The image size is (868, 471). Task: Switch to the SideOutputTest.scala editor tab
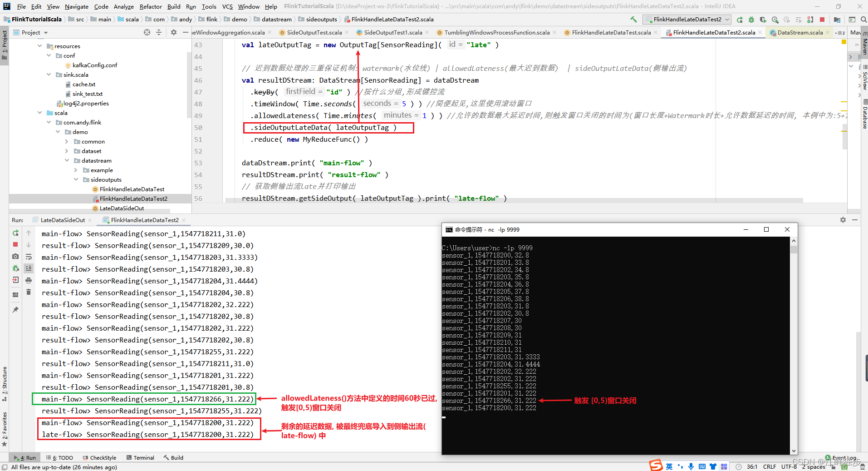coord(314,33)
